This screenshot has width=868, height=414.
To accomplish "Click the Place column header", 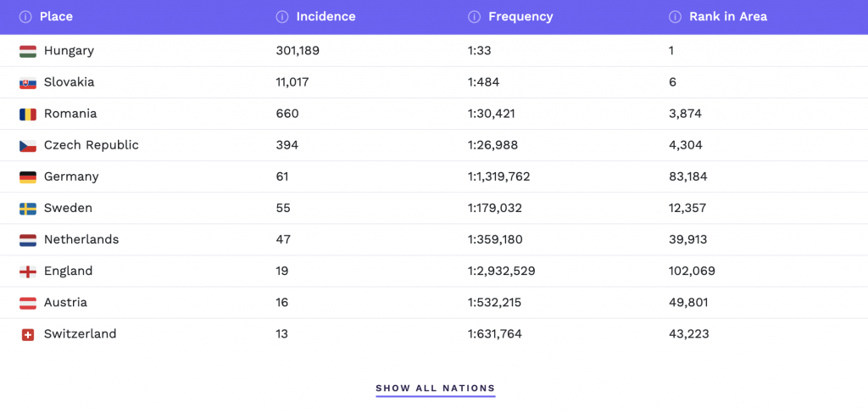I will (56, 17).
